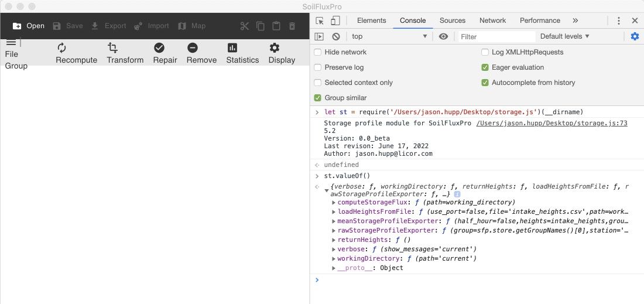Click the 'Version: 0.0_beta' log text

(357, 138)
